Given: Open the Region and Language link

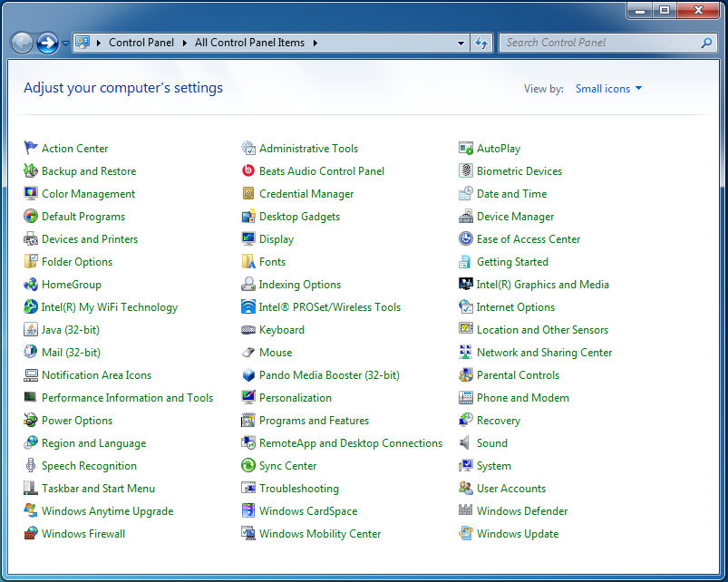Looking at the screenshot, I should (x=93, y=443).
